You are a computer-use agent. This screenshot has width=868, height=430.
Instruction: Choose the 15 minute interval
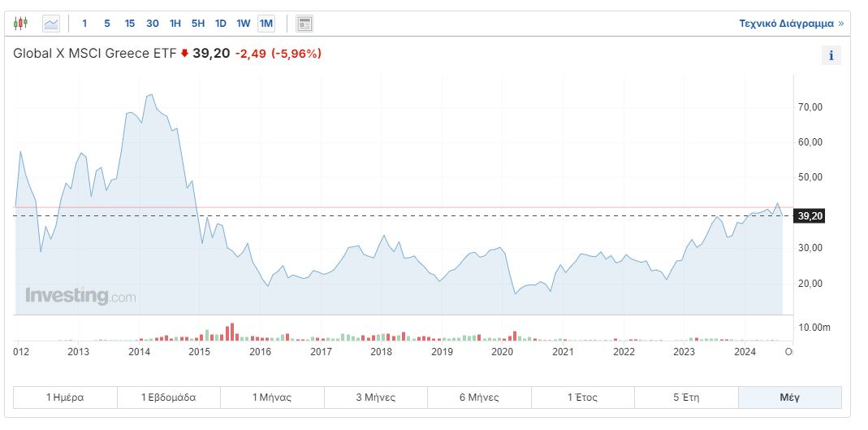pyautogui.click(x=129, y=24)
